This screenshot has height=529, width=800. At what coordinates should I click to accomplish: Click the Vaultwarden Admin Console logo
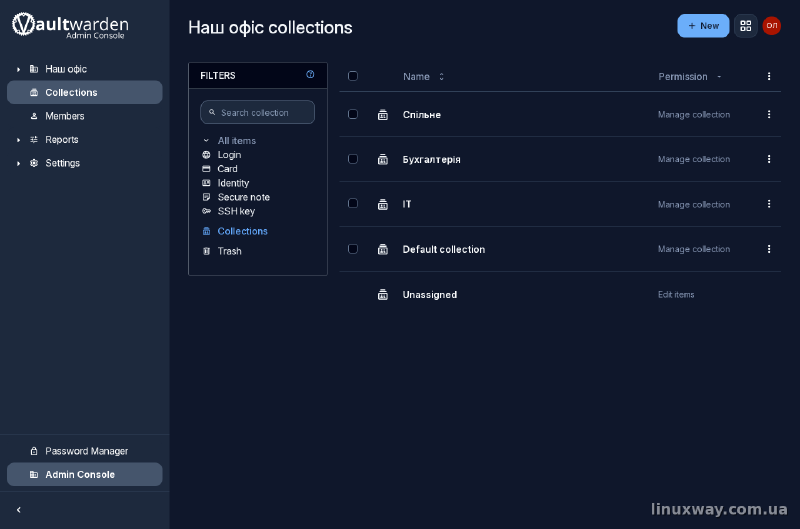[70, 26]
